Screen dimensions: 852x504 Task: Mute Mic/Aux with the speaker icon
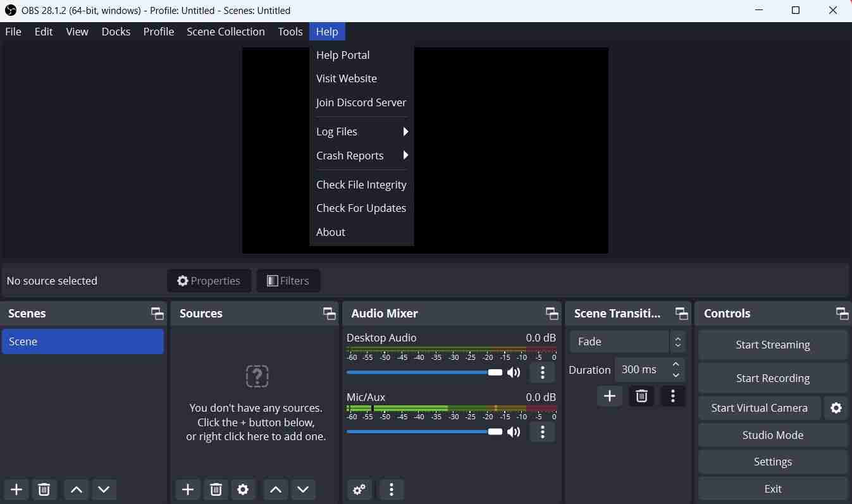[514, 432]
